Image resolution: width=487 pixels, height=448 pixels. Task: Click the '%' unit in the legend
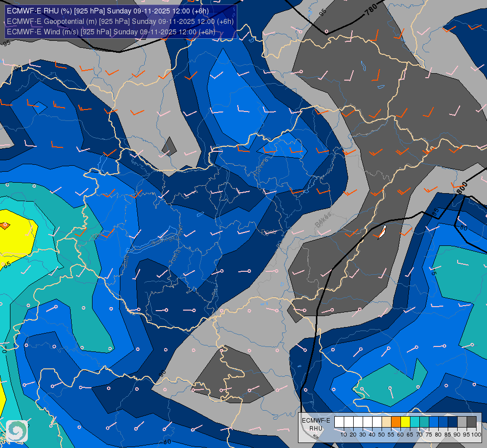(316, 437)
